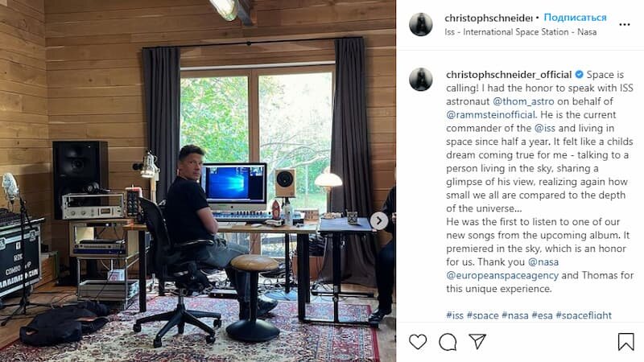644x362 pixels.
Task: Open the profile avatar in the post header
Action: (421, 25)
